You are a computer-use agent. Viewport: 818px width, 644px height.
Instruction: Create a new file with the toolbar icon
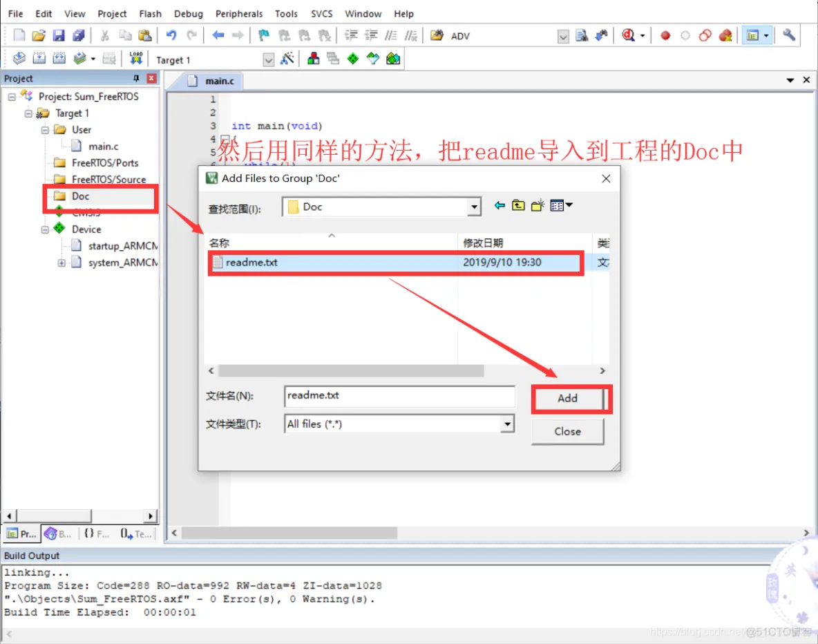(19, 35)
